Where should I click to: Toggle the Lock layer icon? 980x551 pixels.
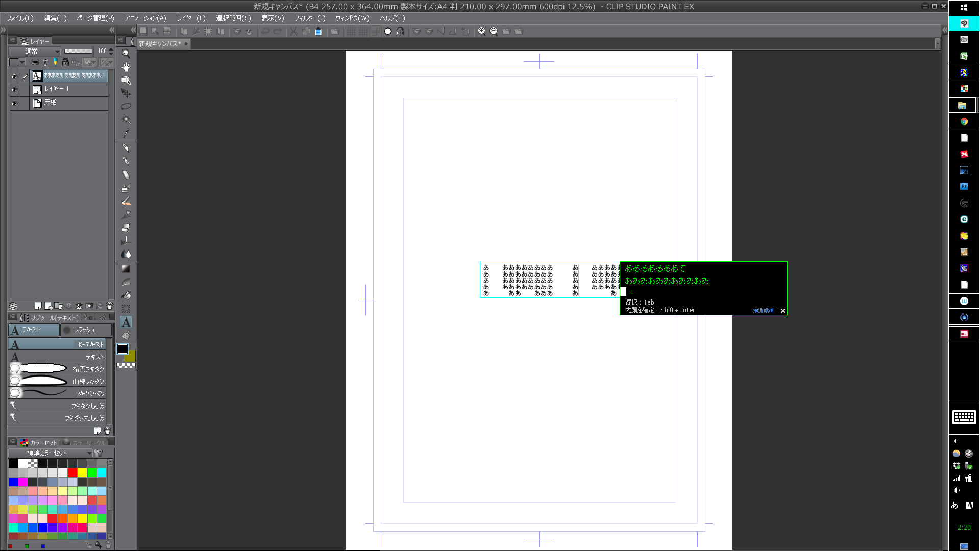tap(65, 62)
